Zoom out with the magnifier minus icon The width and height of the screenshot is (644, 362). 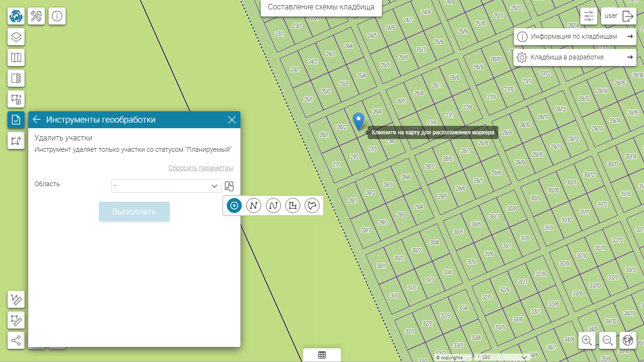608,340
